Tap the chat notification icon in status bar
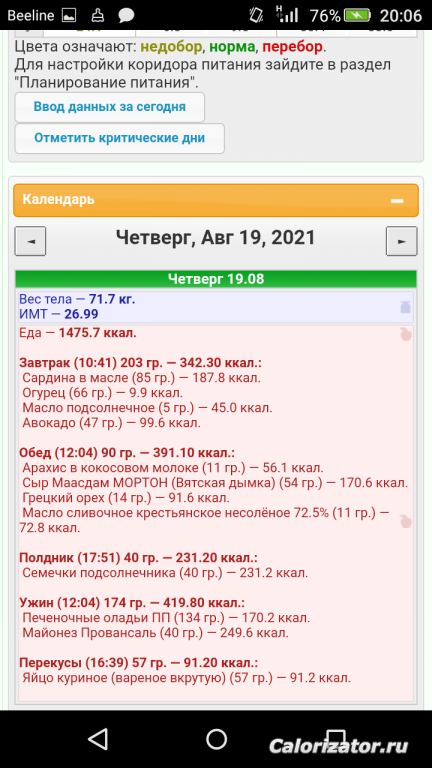This screenshot has width=432, height=768. tap(126, 16)
